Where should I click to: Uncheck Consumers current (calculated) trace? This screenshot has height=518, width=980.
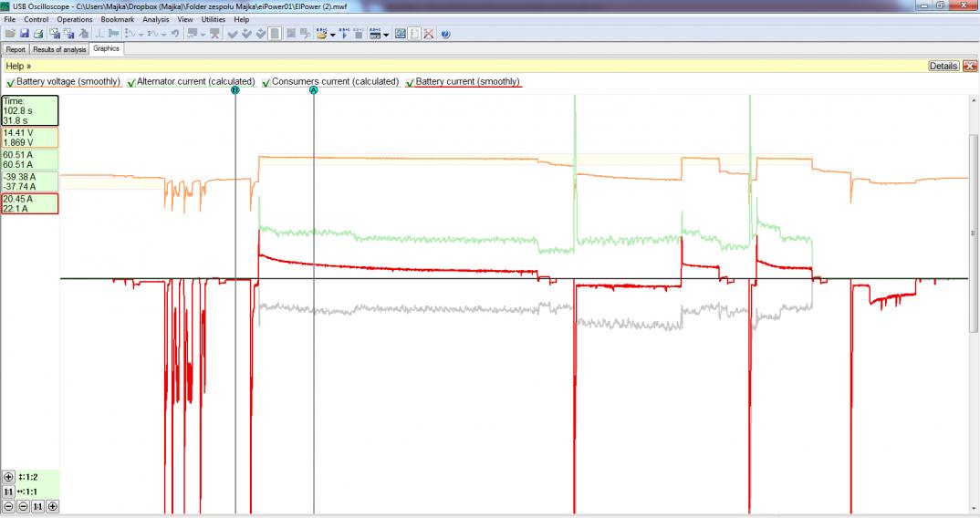point(266,82)
